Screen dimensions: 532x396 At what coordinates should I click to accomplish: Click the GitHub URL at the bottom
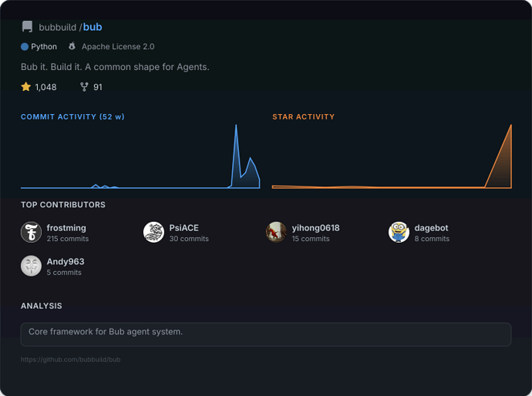click(71, 360)
